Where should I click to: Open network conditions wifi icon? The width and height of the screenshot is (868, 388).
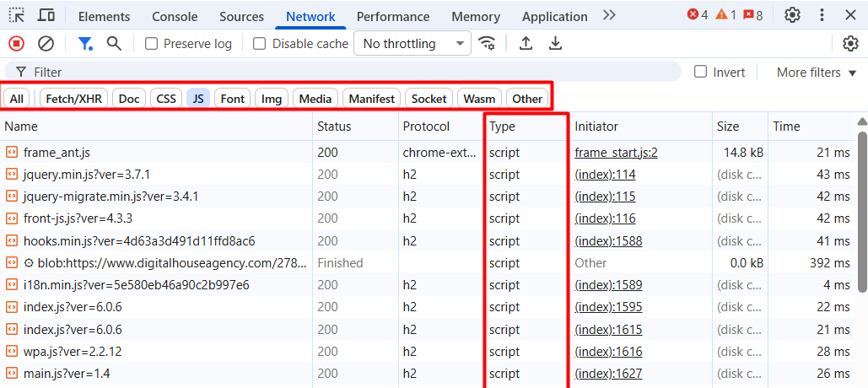point(487,44)
